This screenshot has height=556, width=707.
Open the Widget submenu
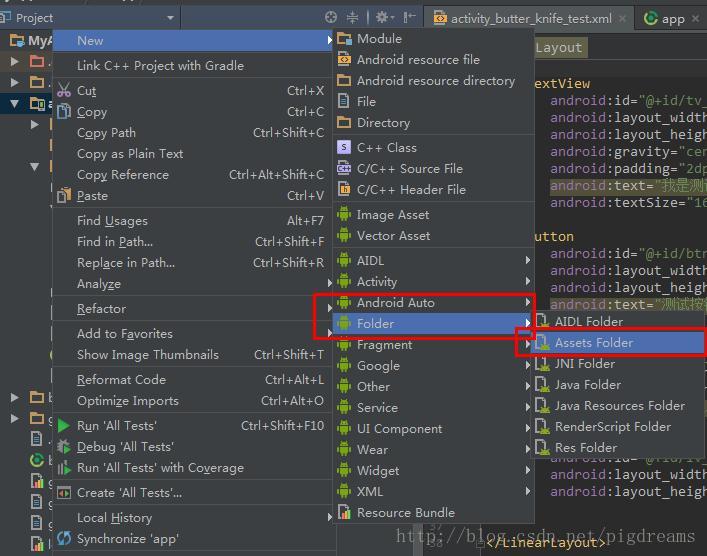(x=433, y=471)
